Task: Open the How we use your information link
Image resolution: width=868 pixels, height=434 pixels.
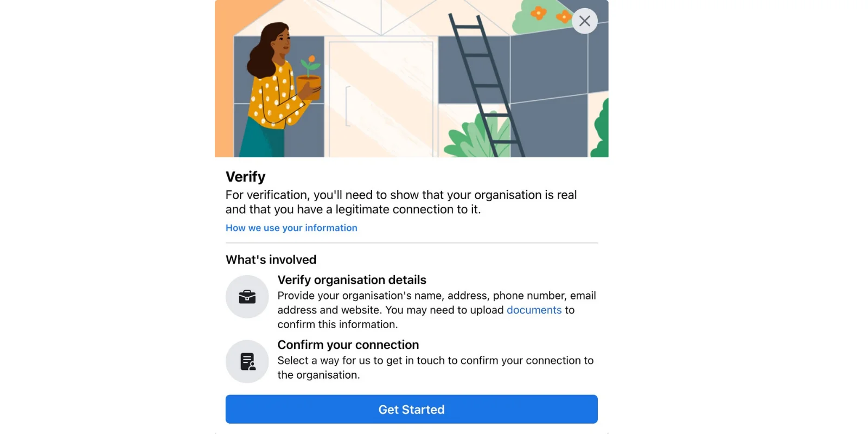Action: click(291, 228)
